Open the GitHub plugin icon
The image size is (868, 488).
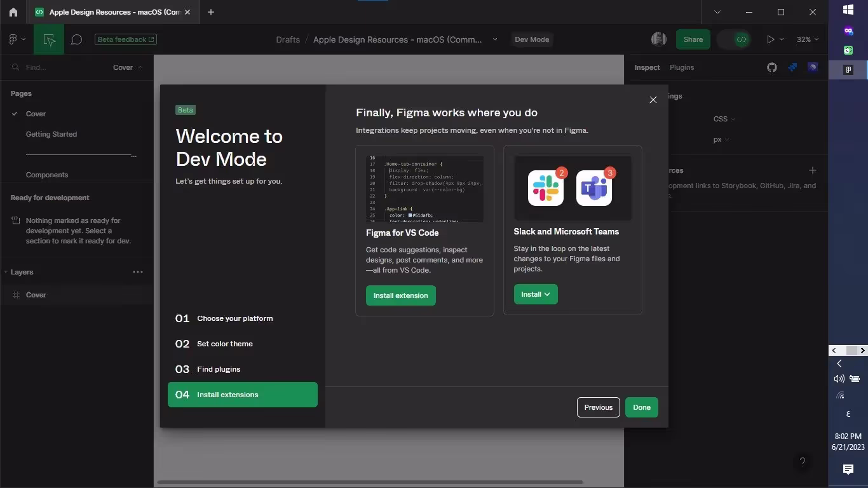point(772,67)
